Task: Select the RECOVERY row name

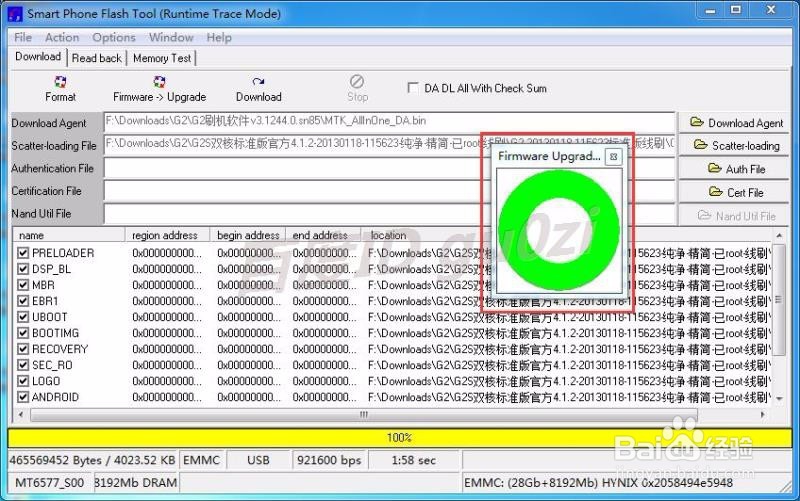Action: tap(60, 349)
